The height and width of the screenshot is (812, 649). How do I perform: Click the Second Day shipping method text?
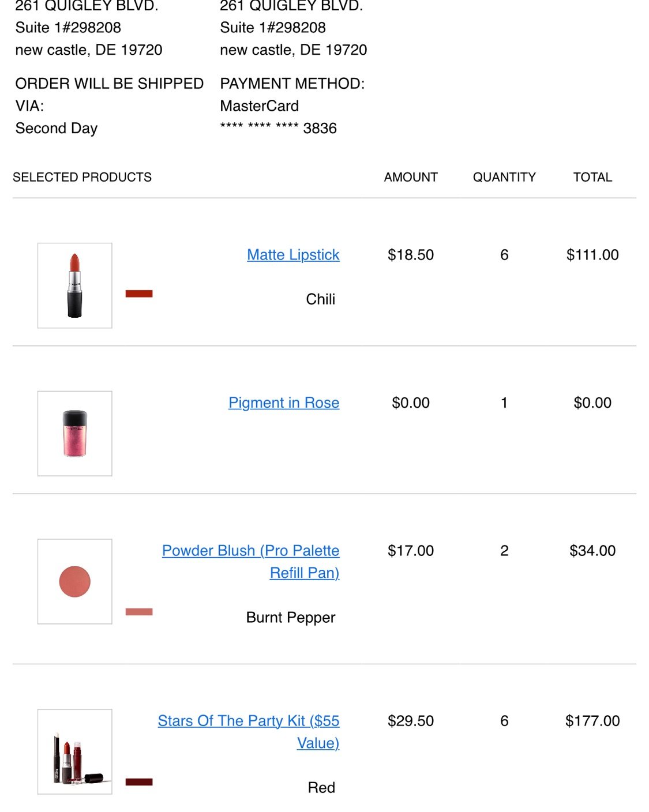(57, 128)
